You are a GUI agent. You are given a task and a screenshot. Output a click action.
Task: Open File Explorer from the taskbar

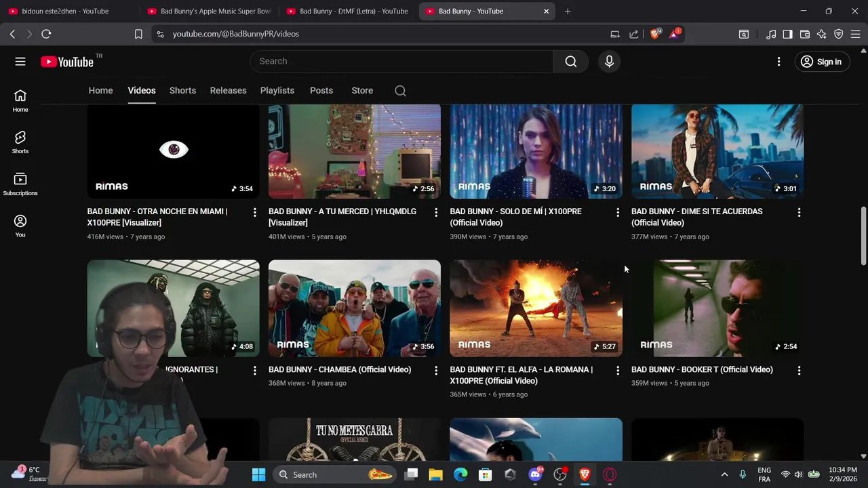pyautogui.click(x=435, y=474)
